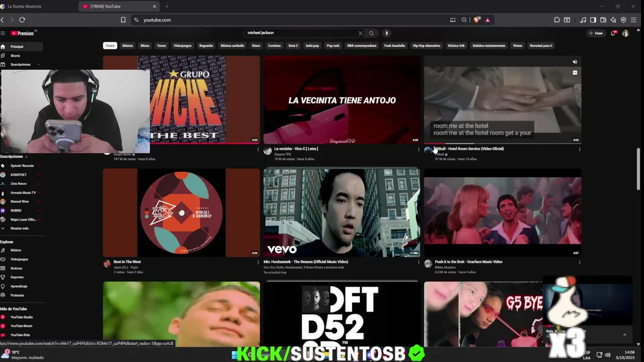Open options menu for Grupo Niche video

click(x=258, y=149)
